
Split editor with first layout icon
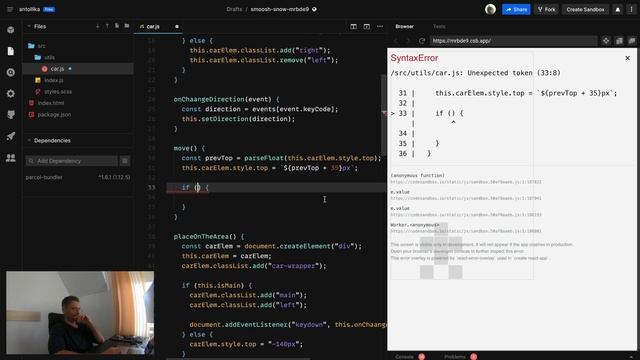point(353,27)
